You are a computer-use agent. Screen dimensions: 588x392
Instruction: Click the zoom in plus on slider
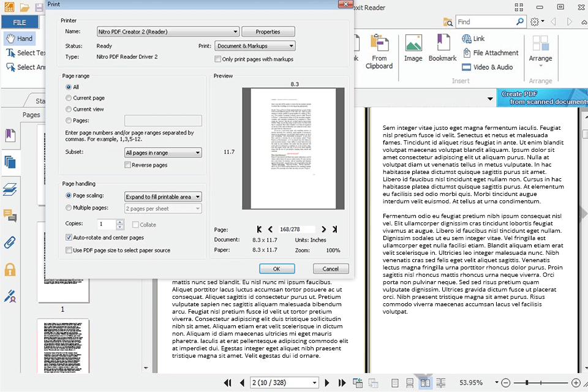pyautogui.click(x=575, y=383)
